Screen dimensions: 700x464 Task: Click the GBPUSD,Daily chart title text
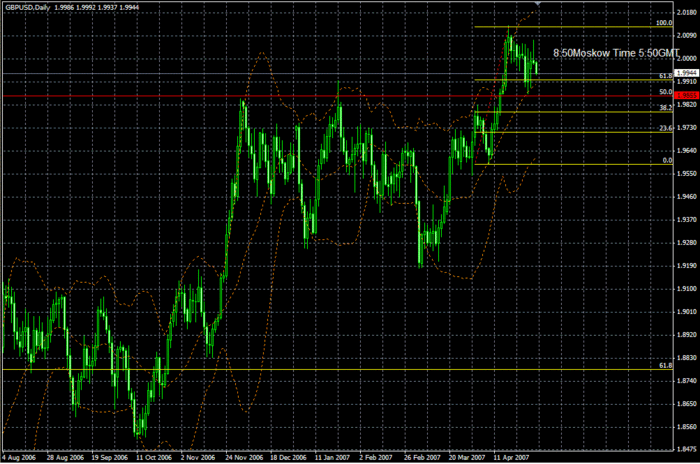28,8
